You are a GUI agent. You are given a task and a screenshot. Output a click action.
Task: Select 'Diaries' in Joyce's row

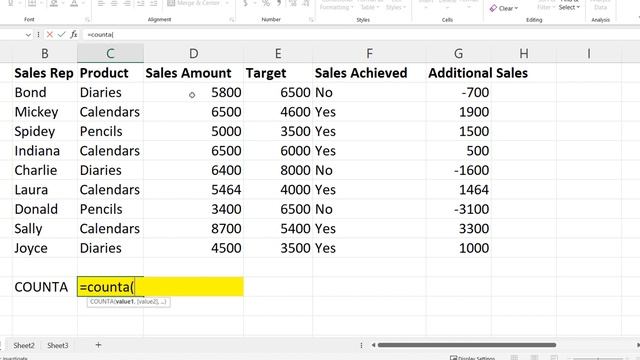pyautogui.click(x=110, y=248)
